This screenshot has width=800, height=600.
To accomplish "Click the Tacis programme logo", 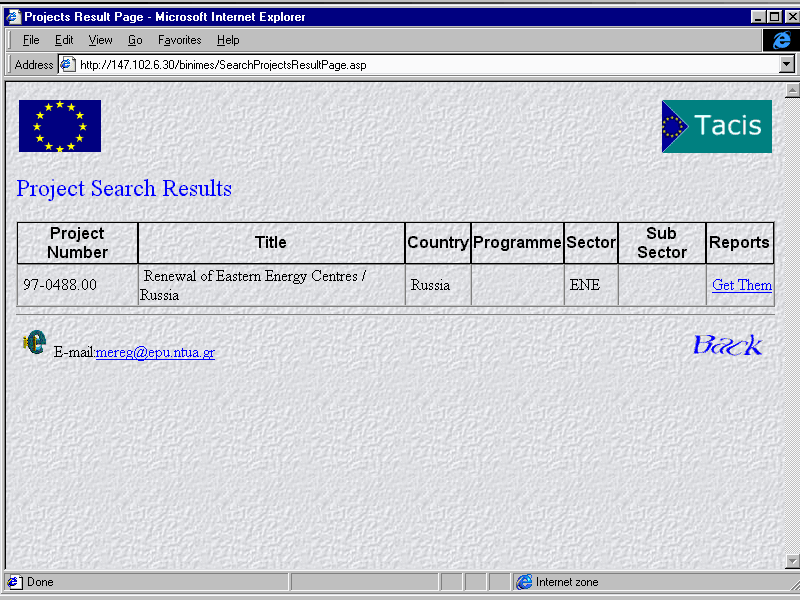I will (716, 126).
